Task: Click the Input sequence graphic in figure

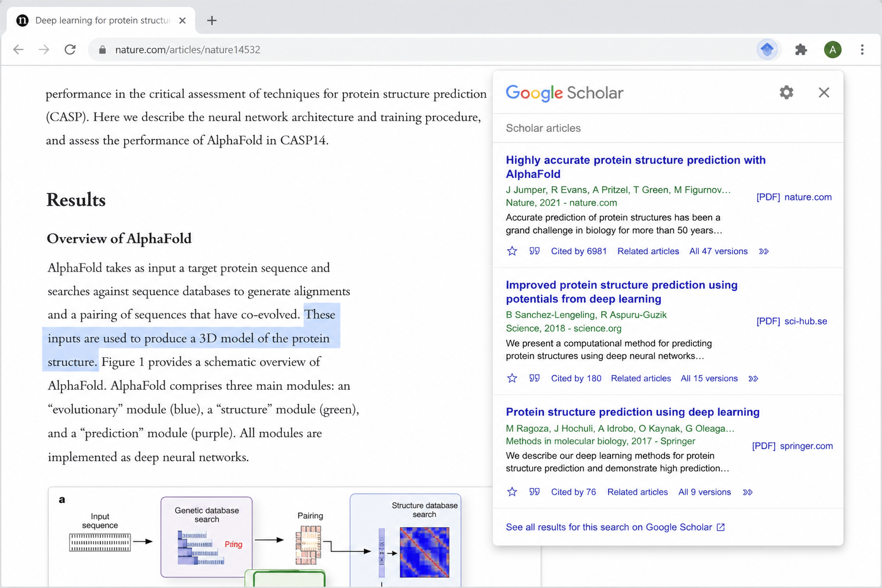Action: tap(100, 542)
